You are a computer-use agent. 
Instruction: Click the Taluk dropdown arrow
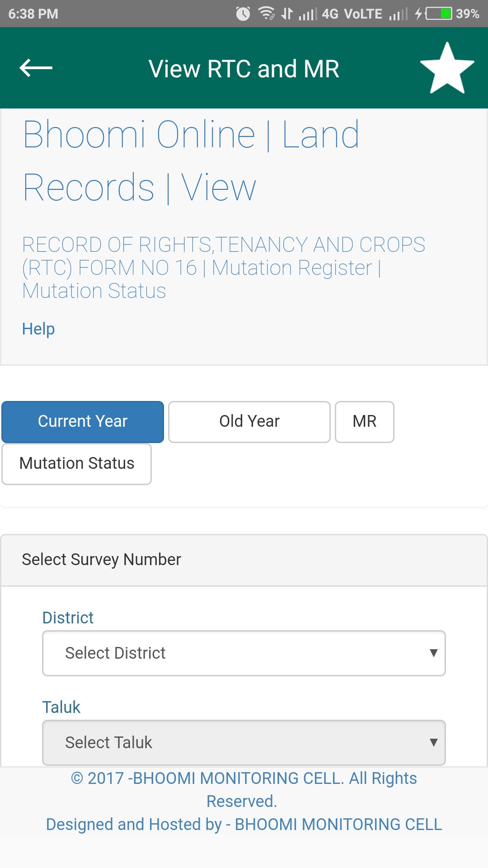point(433,742)
